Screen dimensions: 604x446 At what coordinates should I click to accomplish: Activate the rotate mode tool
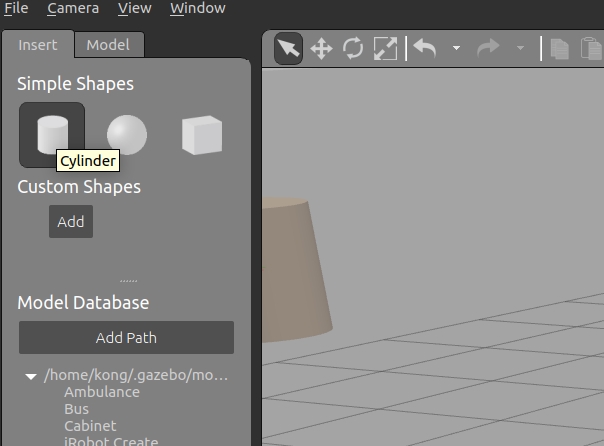pyautogui.click(x=353, y=48)
